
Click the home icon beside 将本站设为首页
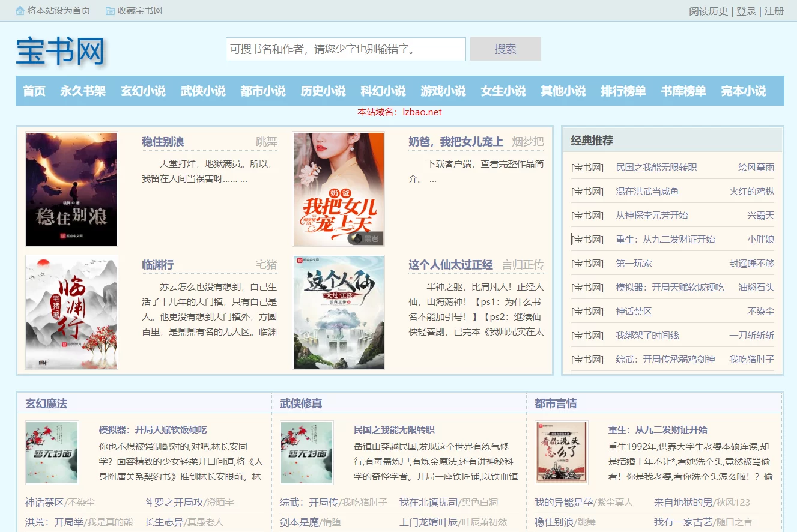(x=20, y=11)
